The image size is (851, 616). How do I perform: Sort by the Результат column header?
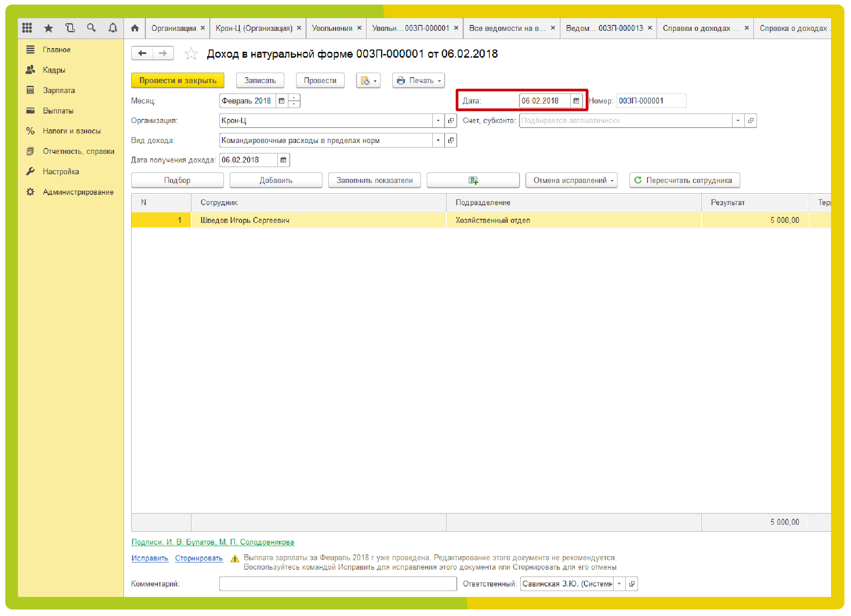755,202
